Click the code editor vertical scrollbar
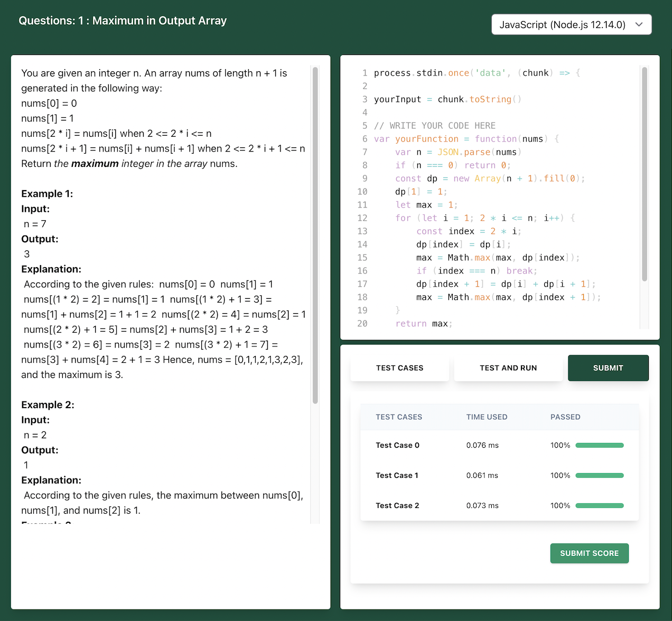Screen dimensions: 672x621 point(644,174)
